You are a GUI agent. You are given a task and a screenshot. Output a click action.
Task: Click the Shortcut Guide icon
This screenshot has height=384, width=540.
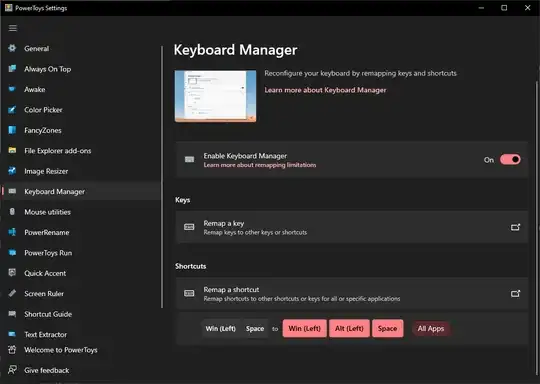pos(12,314)
